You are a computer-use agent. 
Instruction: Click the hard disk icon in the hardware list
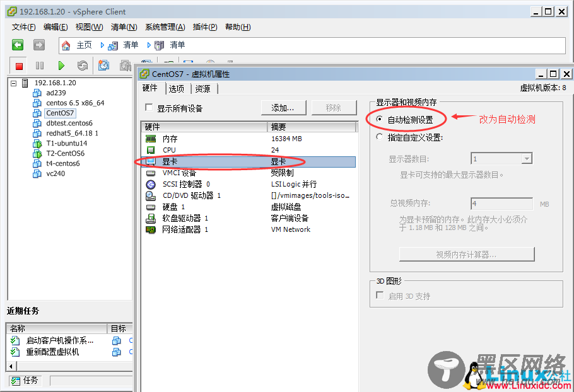151,207
